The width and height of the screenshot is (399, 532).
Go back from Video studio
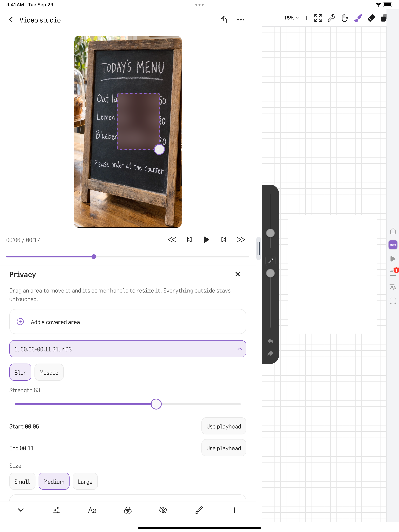pos(11,20)
